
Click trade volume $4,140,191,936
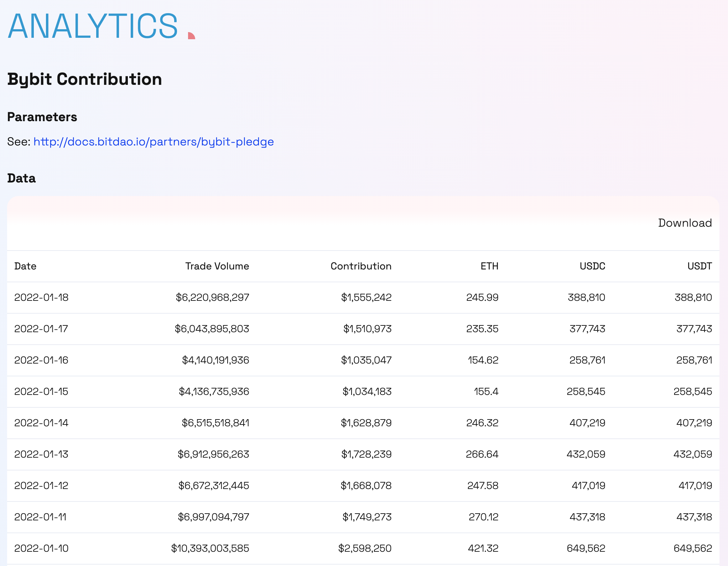point(215,360)
